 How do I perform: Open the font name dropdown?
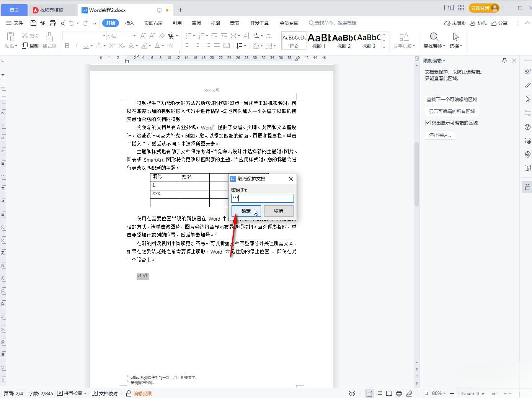coord(104,36)
